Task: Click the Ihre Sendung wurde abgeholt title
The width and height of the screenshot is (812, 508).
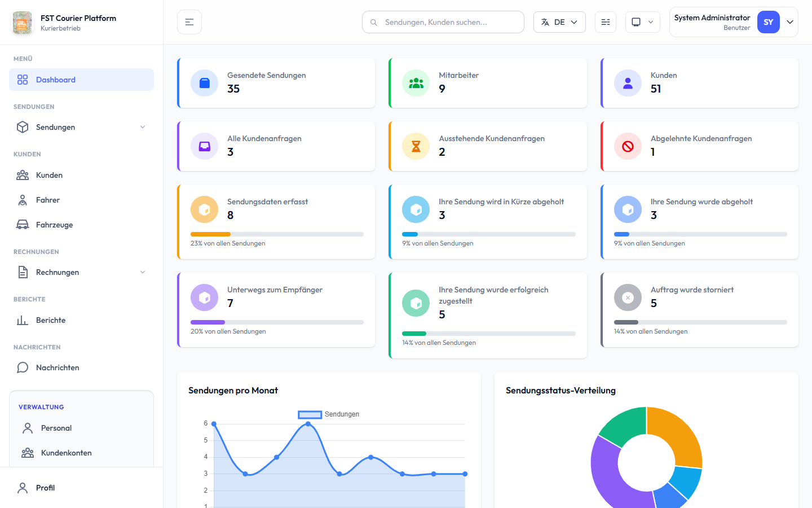Action: [701, 202]
